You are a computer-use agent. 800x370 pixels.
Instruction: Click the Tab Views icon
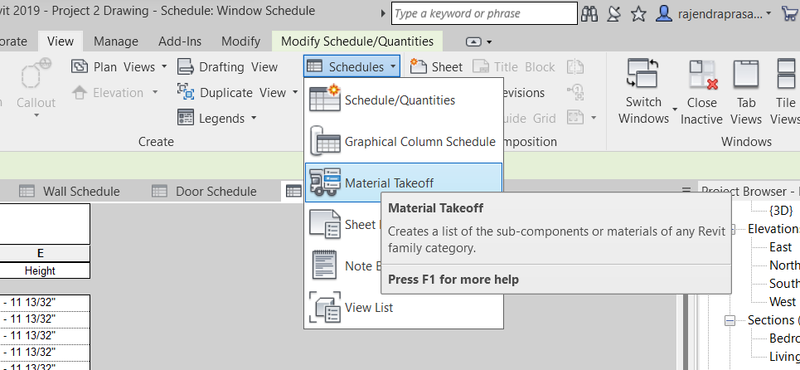[745, 74]
